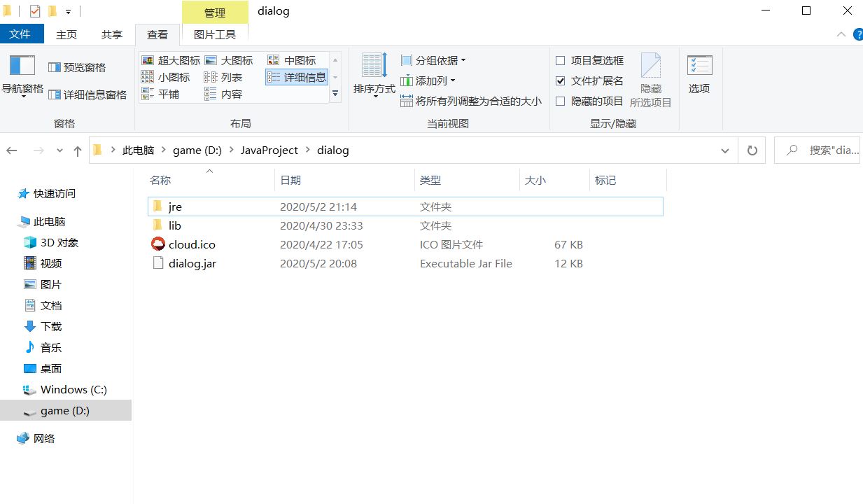Screen dimensions: 863x504
Task: Go up one folder level
Action: coord(78,150)
